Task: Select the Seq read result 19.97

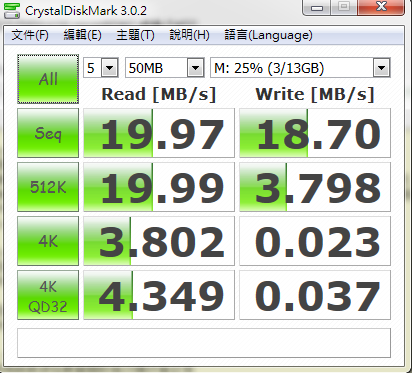Action: pyautogui.click(x=159, y=133)
